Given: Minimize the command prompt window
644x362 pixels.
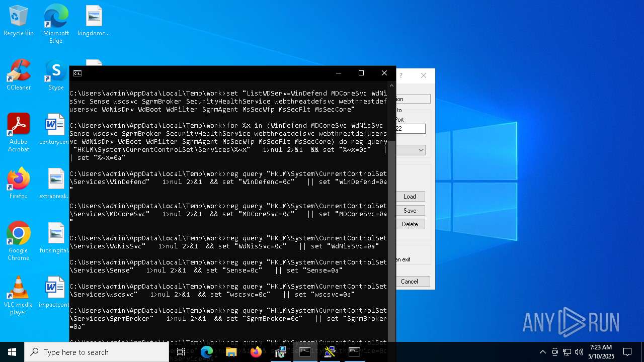Looking at the screenshot, I should click(x=338, y=73).
